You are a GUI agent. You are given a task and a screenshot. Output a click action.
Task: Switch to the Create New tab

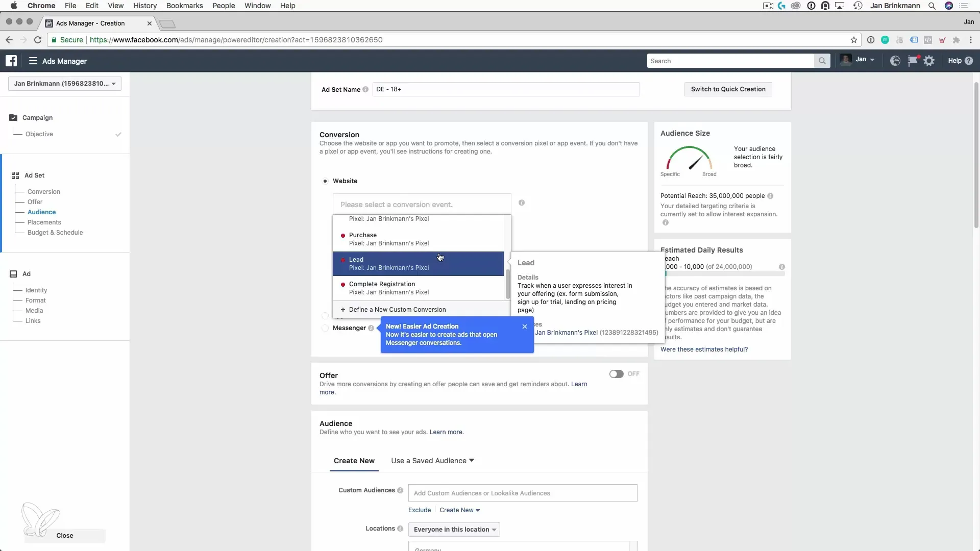[354, 461]
